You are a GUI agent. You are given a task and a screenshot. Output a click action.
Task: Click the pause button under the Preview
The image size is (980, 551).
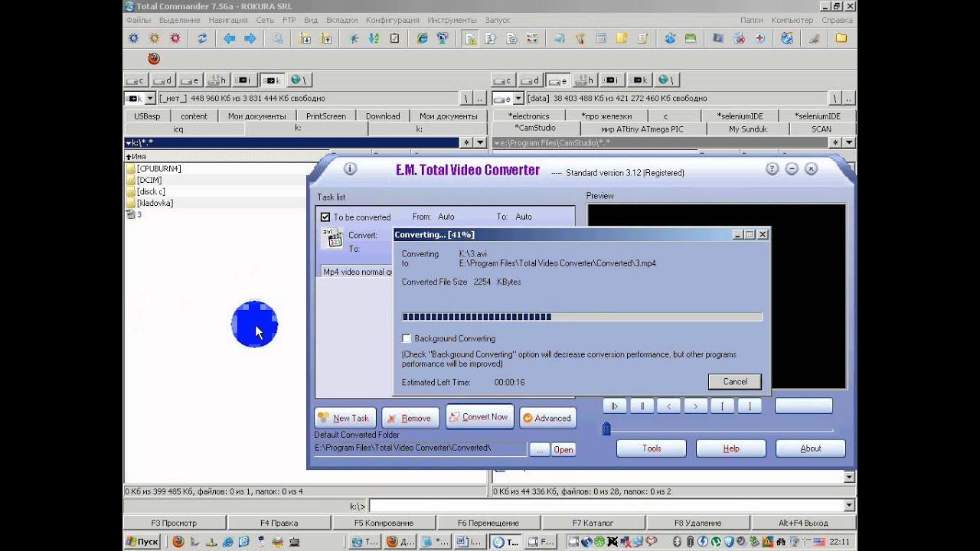coord(642,406)
